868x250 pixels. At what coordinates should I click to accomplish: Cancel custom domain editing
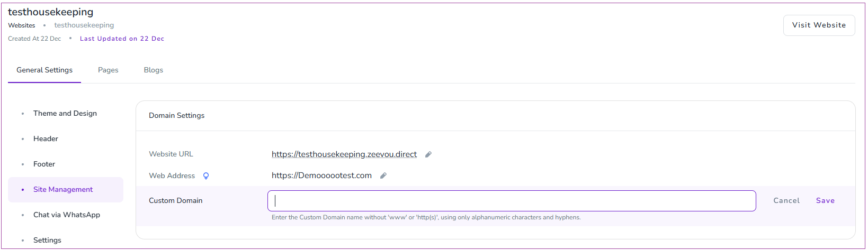point(786,200)
